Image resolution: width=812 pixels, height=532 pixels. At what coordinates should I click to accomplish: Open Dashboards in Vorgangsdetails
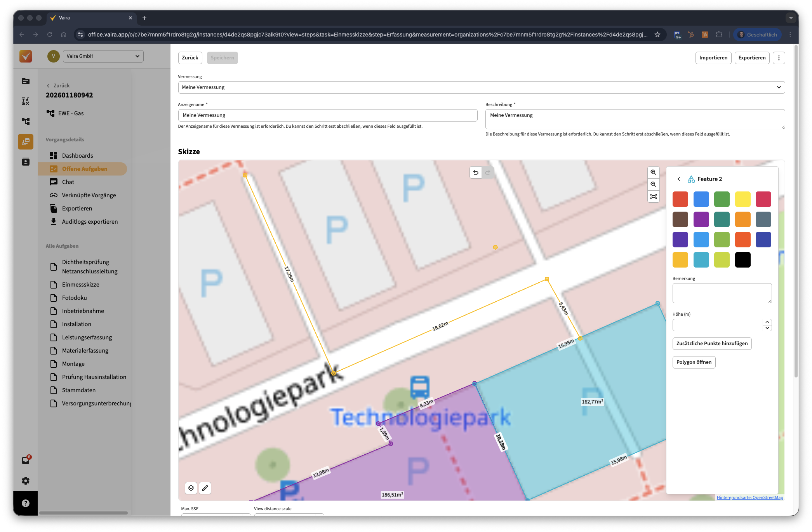78,156
